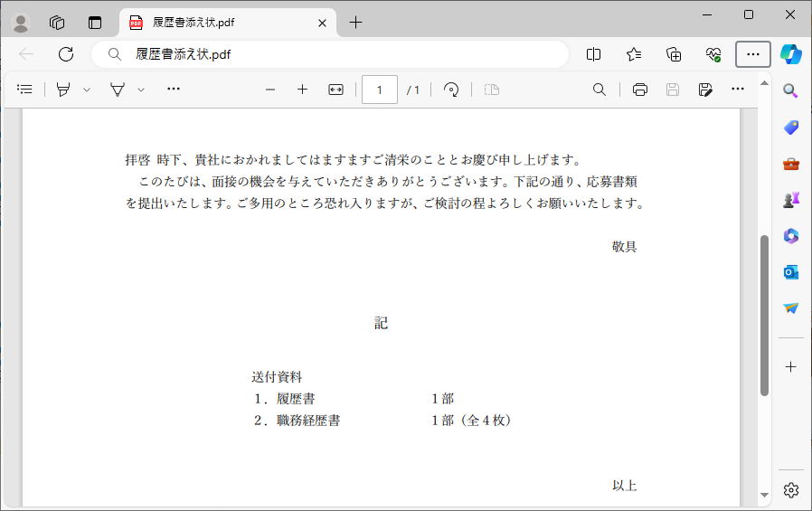Open the PDF table of contents panel
Image resolution: width=812 pixels, height=511 pixels.
[x=24, y=90]
